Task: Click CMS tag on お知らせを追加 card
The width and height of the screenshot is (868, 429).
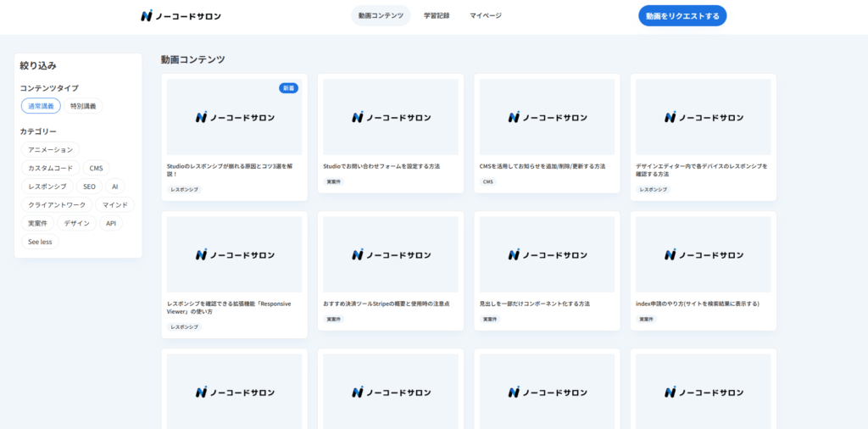Action: click(x=487, y=181)
